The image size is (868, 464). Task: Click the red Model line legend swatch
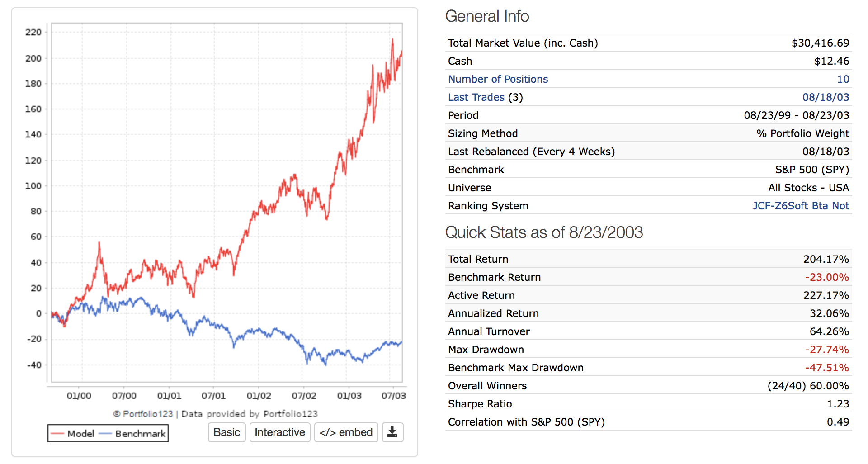click(x=57, y=434)
